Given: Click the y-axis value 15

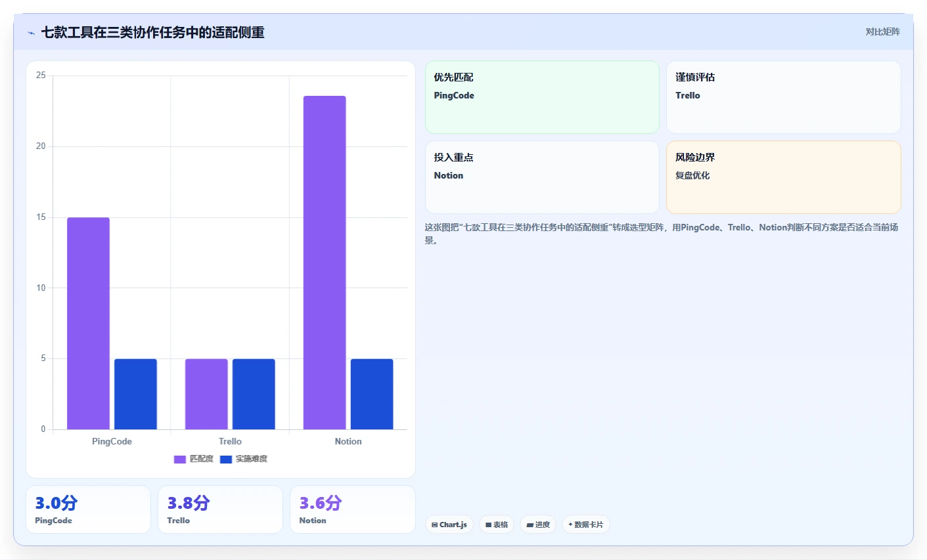Looking at the screenshot, I should [x=41, y=217].
